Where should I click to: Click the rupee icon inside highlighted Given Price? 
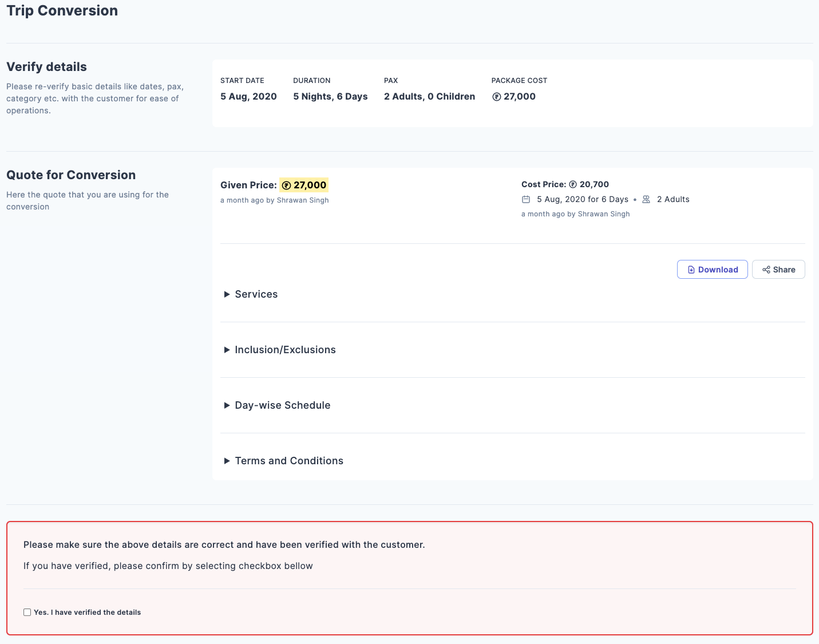[x=286, y=185]
